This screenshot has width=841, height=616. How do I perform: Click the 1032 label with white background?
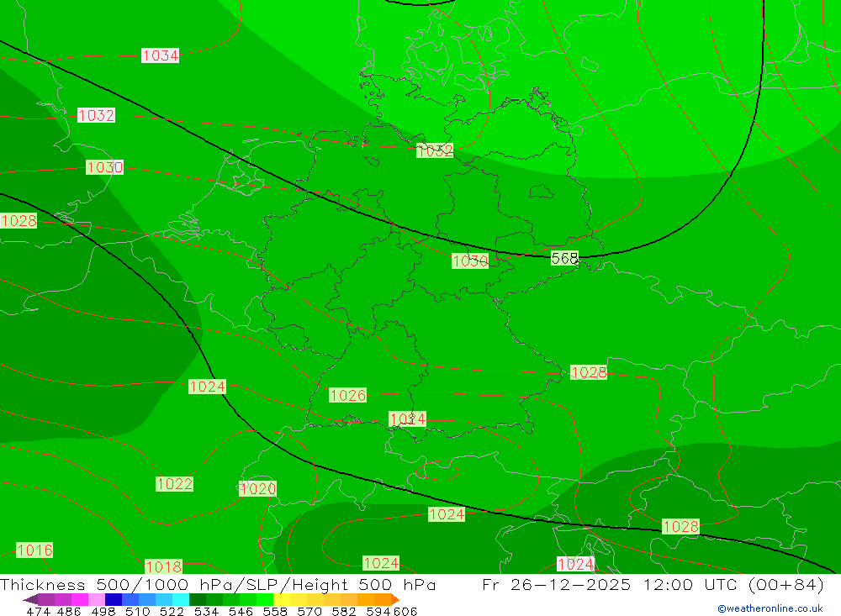96,115
